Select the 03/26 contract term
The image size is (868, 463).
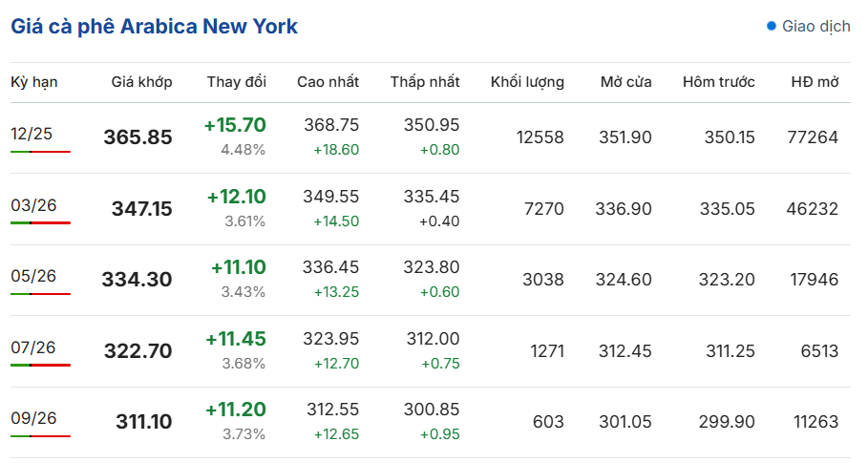(33, 205)
